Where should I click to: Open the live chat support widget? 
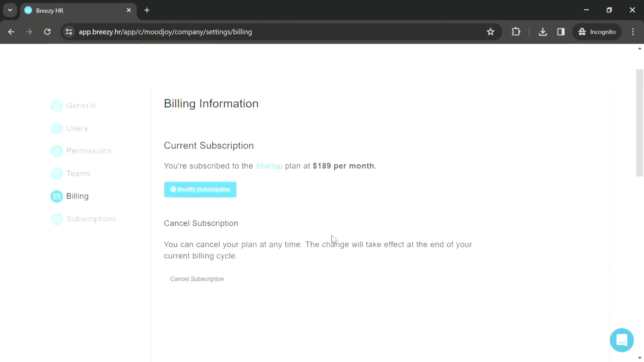[622, 340]
